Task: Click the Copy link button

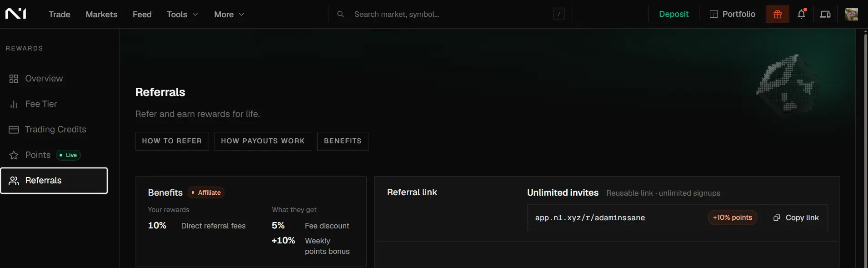Action: click(796, 217)
